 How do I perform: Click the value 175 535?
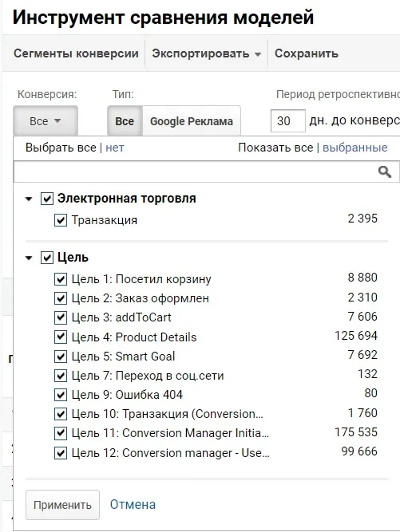(356, 432)
